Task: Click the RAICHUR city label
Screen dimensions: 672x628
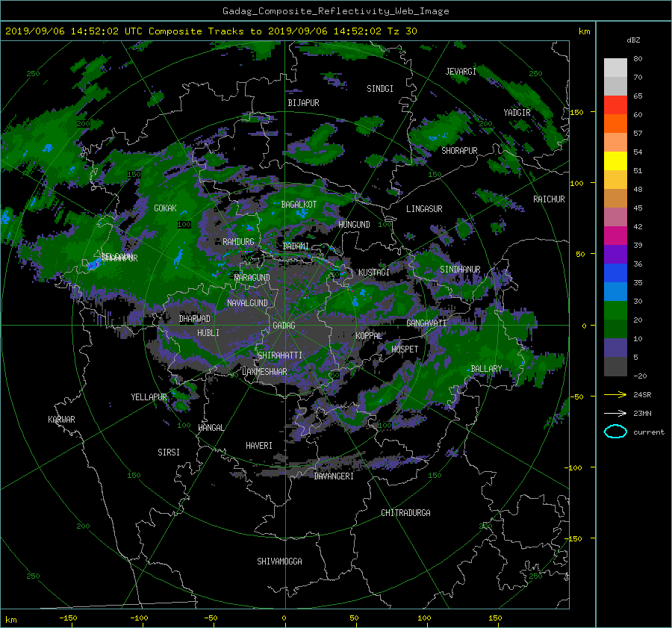Action: tap(549, 199)
